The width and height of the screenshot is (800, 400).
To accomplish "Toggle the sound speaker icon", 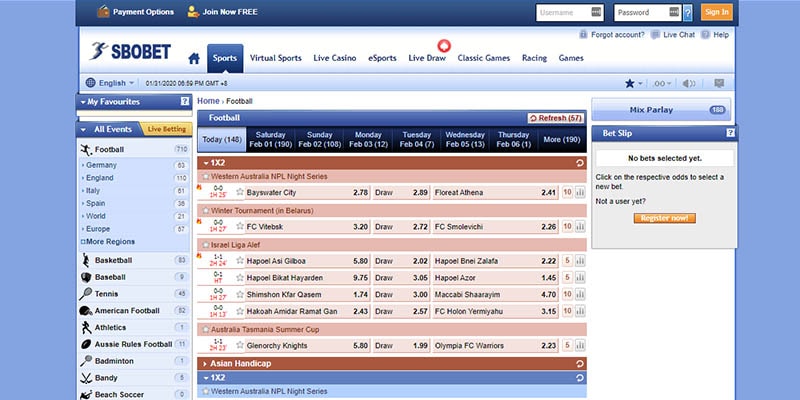I will pyautogui.click(x=689, y=83).
